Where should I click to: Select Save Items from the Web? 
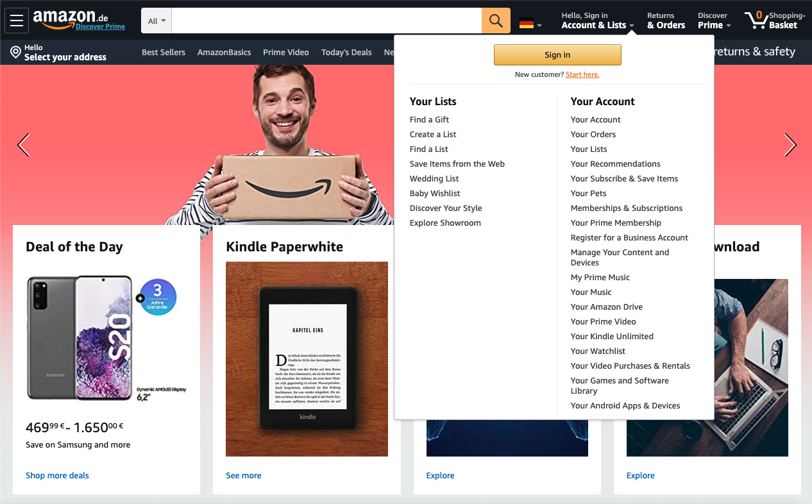pos(457,164)
